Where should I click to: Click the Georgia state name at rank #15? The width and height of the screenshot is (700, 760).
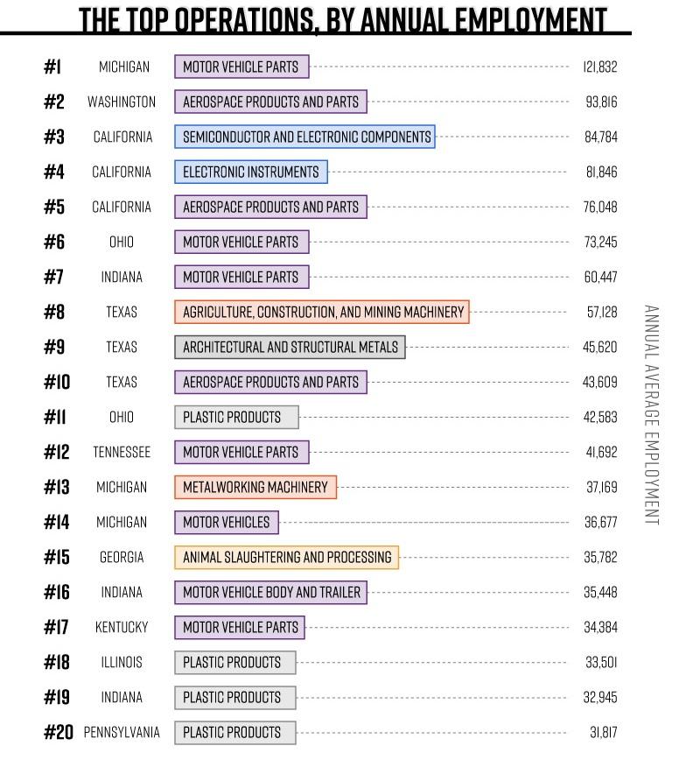tap(122, 558)
